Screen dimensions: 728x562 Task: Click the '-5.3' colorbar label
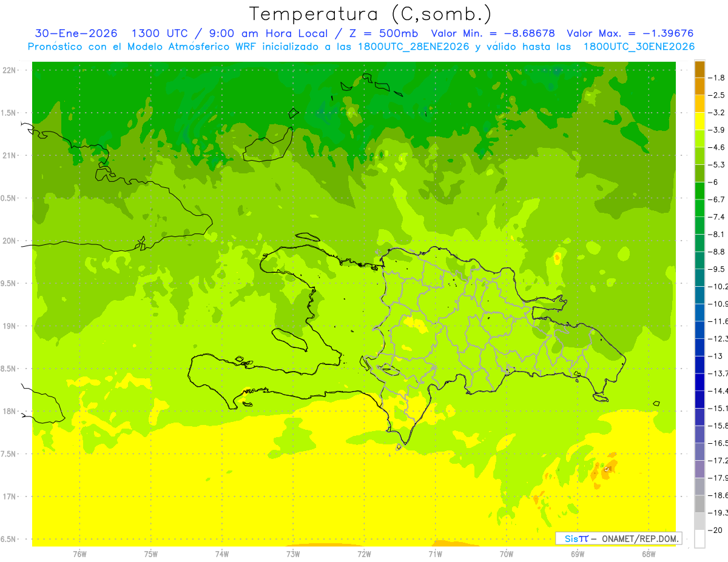[718, 165]
